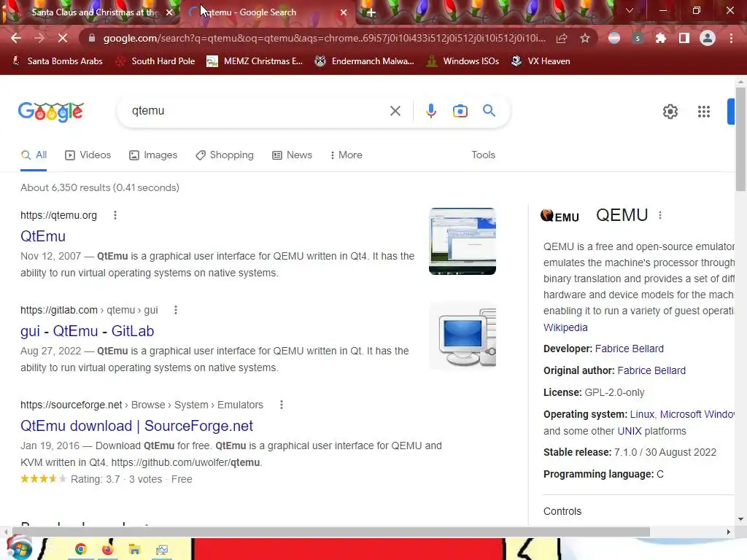Open the Google apps grid

point(704,112)
